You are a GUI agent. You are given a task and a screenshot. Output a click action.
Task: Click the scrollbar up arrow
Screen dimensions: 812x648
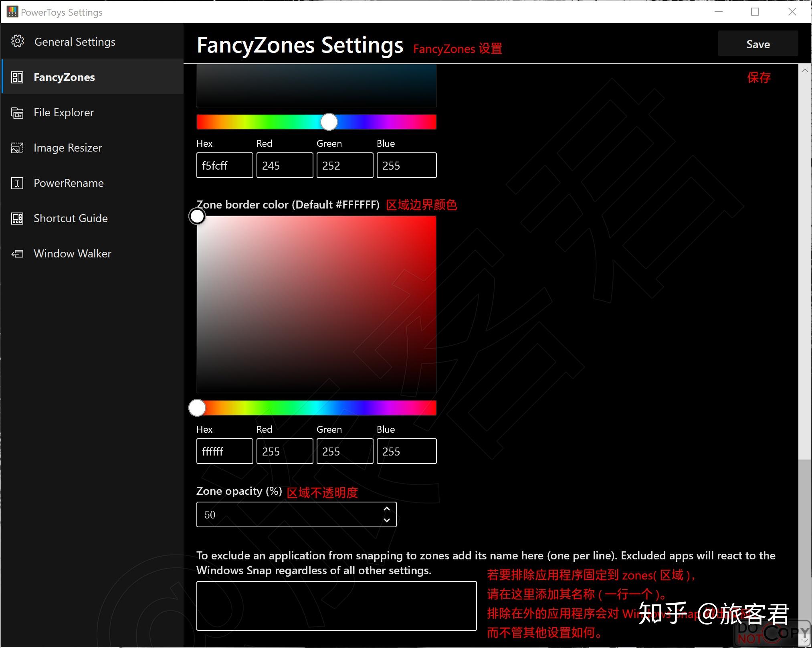(x=806, y=71)
